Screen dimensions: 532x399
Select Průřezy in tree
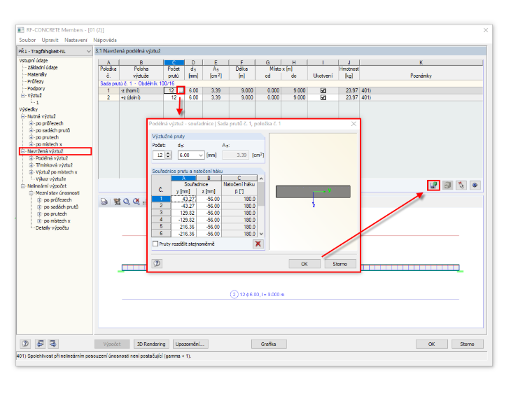tap(36, 81)
